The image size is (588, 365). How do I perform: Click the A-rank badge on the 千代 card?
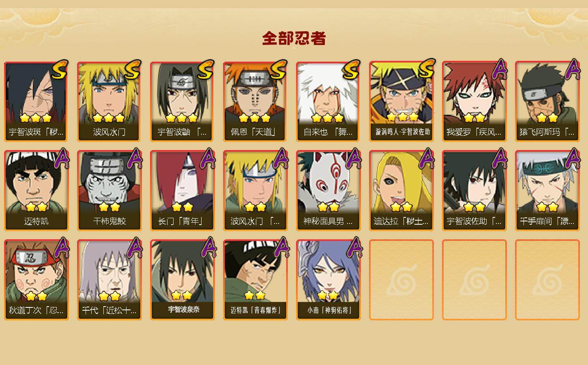point(134,247)
